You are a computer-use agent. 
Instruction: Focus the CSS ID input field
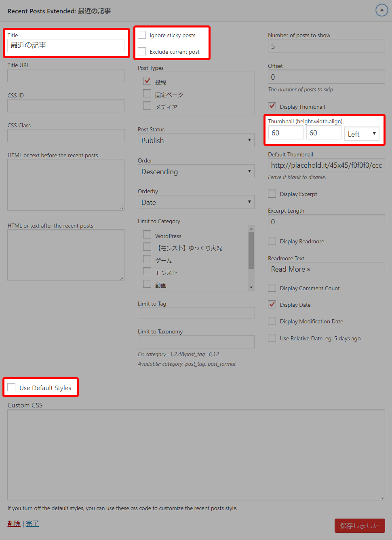66,106
